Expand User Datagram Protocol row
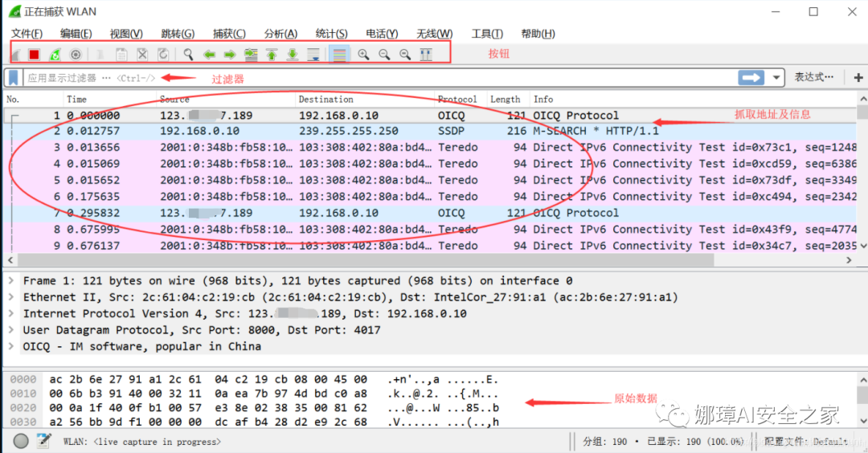This screenshot has height=453, width=868. pos(11,330)
